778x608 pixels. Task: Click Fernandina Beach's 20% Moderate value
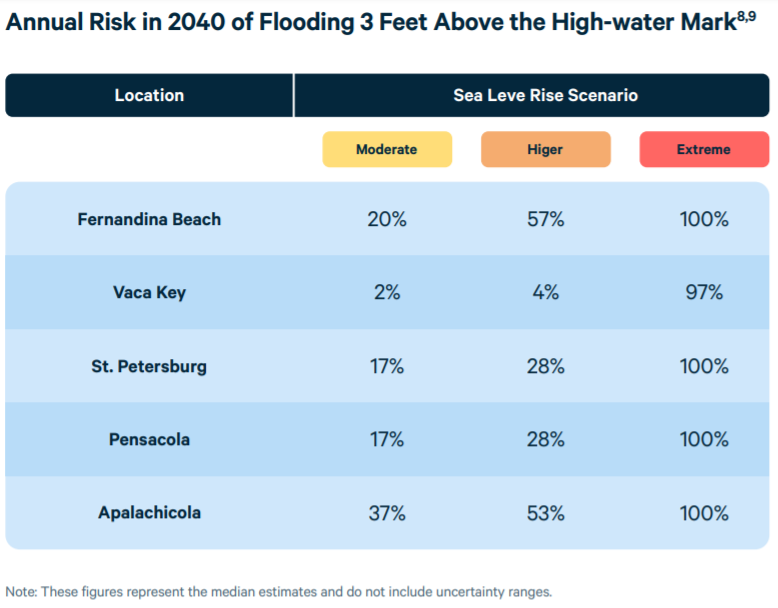pos(386,219)
